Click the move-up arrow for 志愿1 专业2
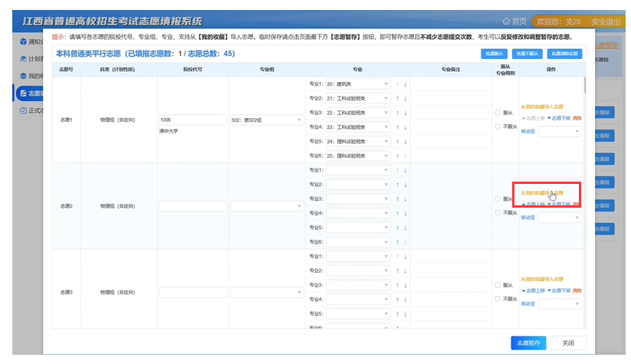Screen dimensions: 631x364 coord(397,98)
